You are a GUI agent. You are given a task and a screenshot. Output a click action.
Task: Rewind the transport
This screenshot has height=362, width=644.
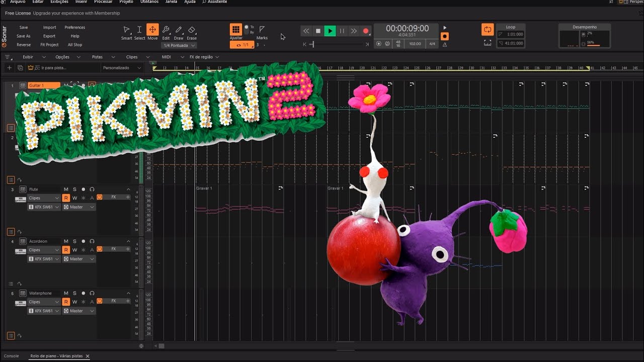click(306, 31)
